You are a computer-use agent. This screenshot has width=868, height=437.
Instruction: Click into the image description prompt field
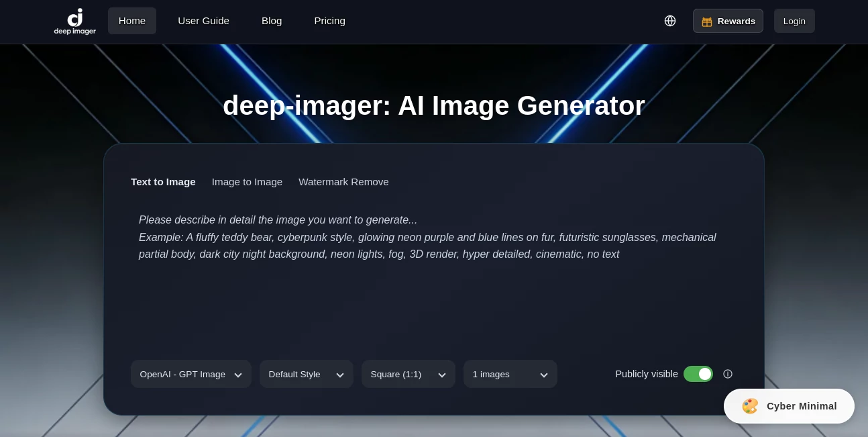click(x=434, y=275)
